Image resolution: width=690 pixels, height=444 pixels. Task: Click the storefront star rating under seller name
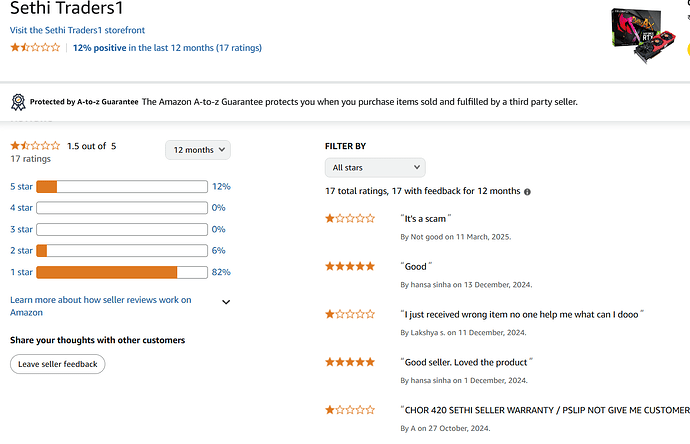pyautogui.click(x=35, y=47)
